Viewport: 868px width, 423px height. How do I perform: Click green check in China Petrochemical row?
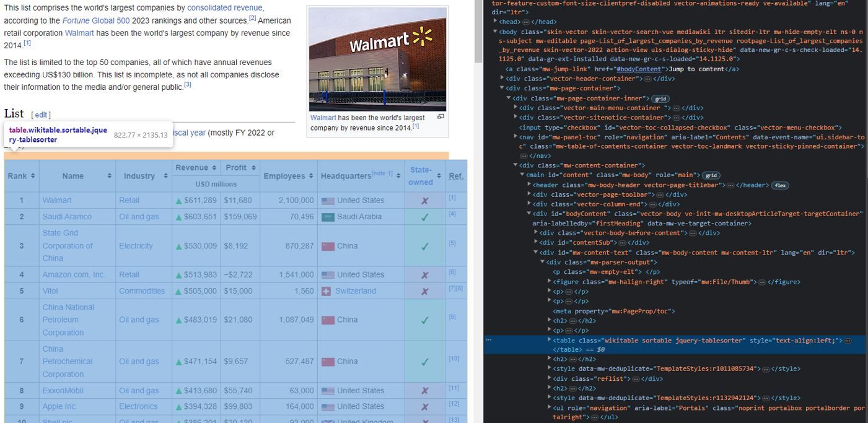(x=425, y=361)
